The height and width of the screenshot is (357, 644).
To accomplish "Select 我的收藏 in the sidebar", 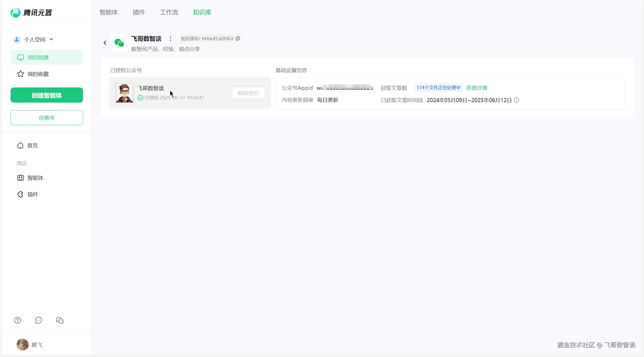I will point(38,74).
